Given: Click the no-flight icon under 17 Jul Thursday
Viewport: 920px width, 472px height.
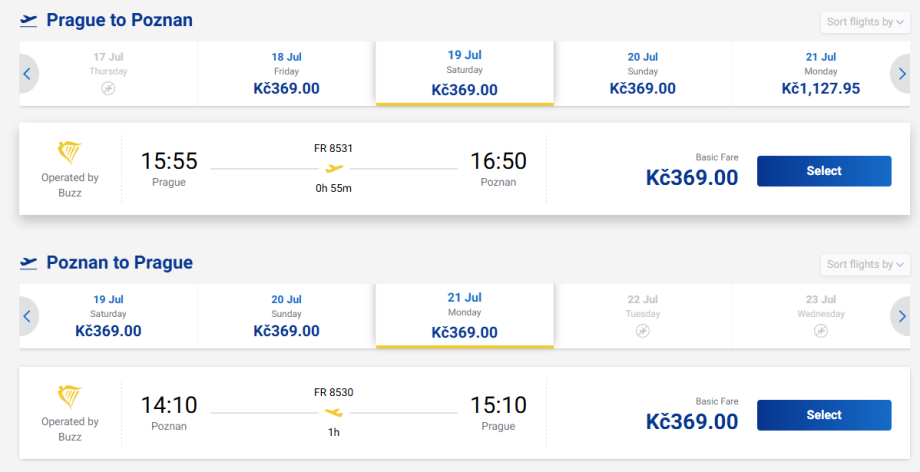Looking at the screenshot, I should [108, 89].
